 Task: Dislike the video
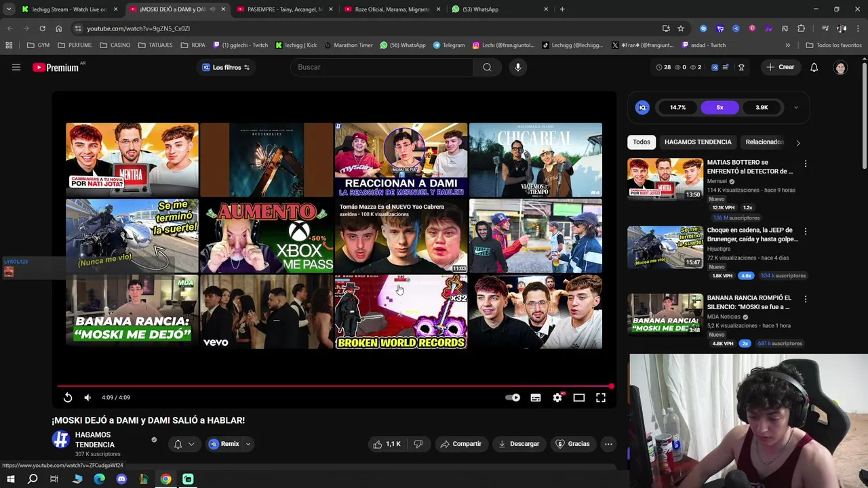point(418,444)
